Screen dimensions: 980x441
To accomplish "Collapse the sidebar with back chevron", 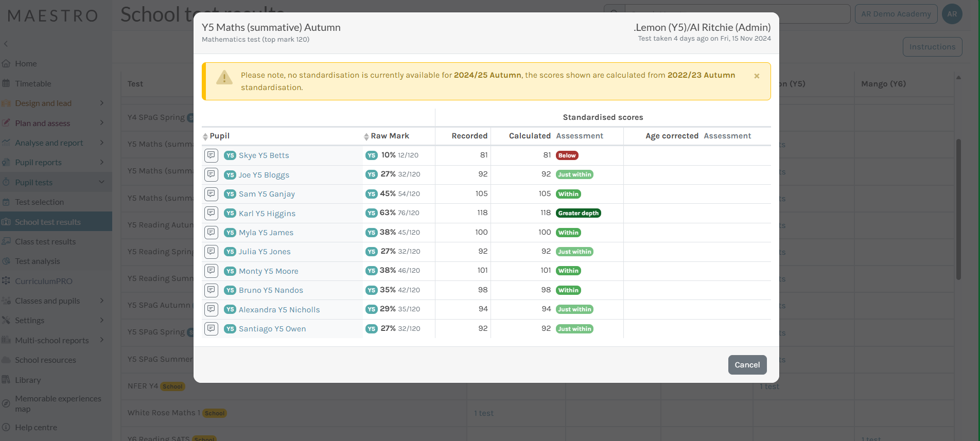I will coord(6,44).
